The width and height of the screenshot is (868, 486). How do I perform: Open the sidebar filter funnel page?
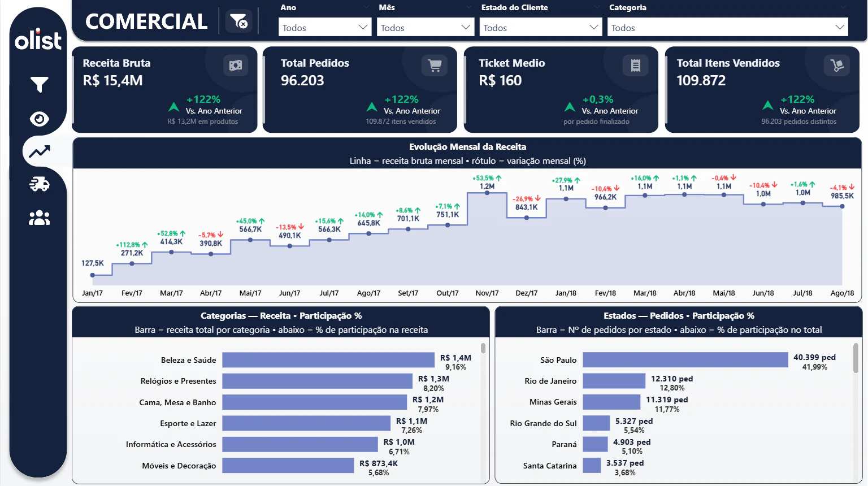(x=39, y=85)
